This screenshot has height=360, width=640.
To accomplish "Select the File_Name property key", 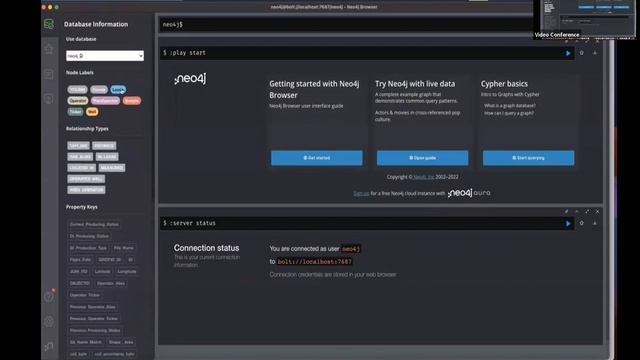I will click(124, 248).
